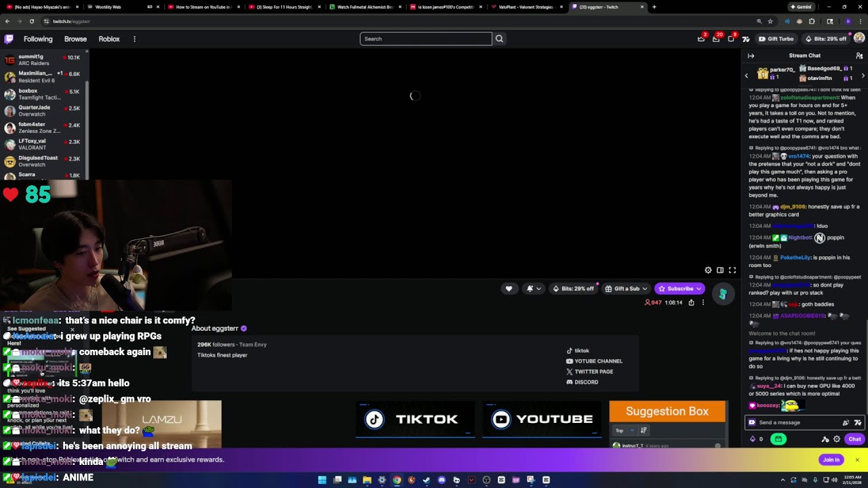This screenshot has height=488, width=868.
Task: Open a new browser tab
Action: pyautogui.click(x=654, y=7)
